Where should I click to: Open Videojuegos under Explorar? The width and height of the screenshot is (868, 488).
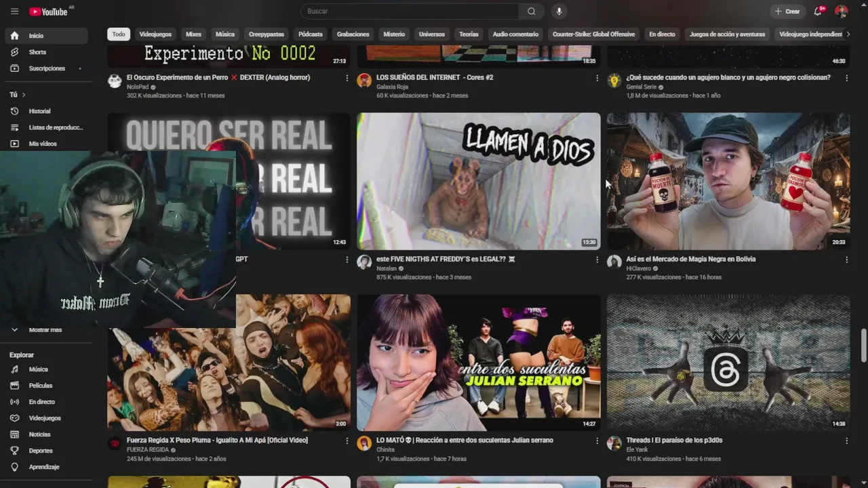44,418
